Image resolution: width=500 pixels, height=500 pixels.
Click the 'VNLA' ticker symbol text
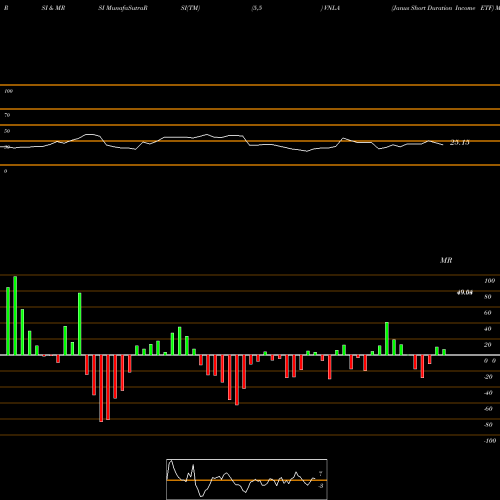[332, 8]
